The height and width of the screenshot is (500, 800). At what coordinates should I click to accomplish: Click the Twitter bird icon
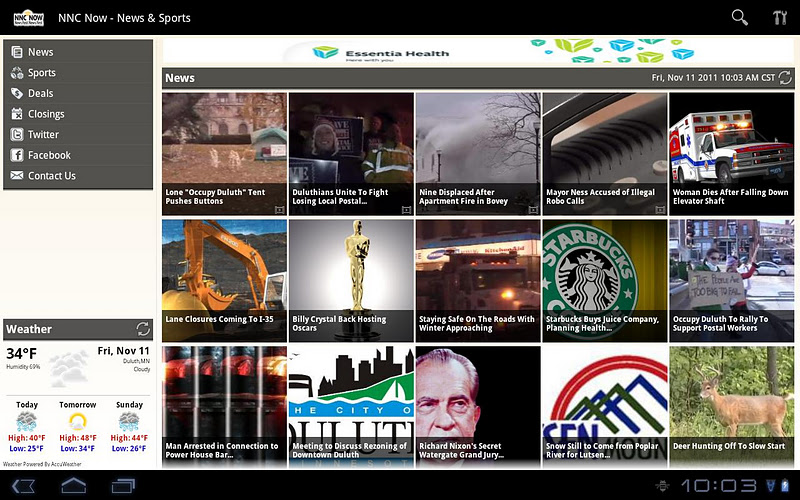click(17, 134)
